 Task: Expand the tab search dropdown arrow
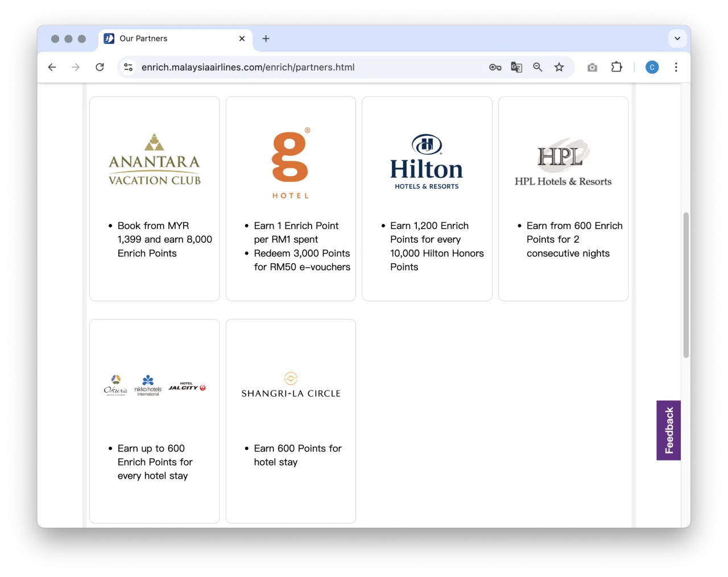point(677,39)
